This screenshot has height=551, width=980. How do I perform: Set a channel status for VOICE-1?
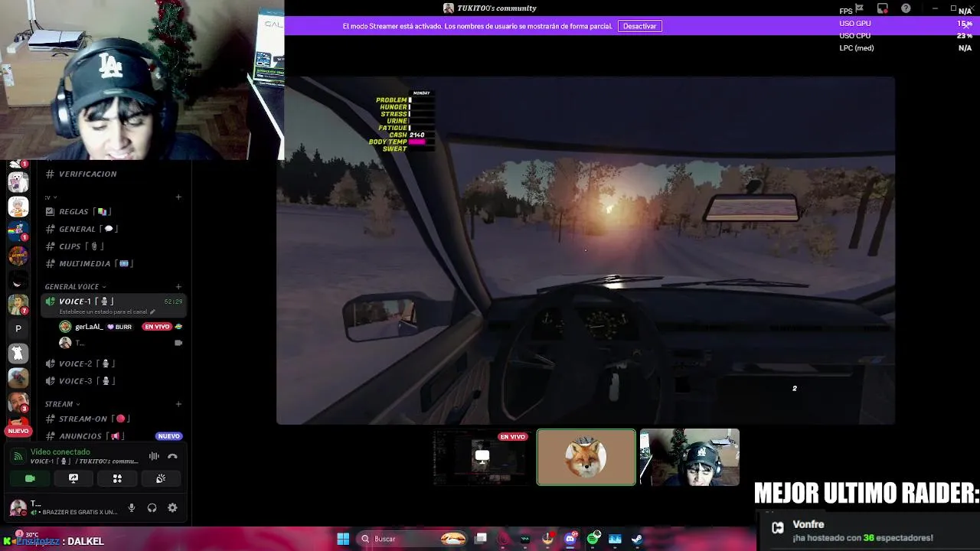tap(107, 312)
